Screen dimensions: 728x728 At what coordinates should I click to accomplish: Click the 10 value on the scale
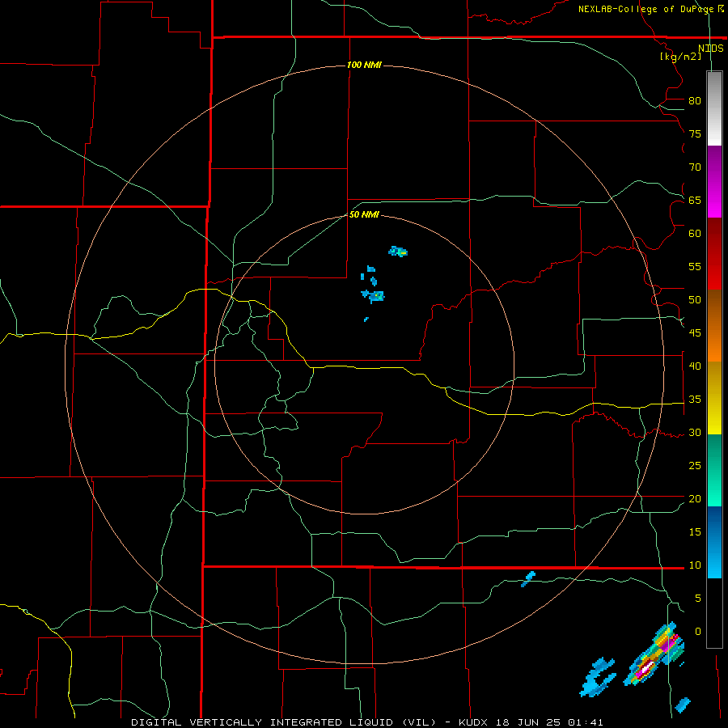(x=695, y=565)
